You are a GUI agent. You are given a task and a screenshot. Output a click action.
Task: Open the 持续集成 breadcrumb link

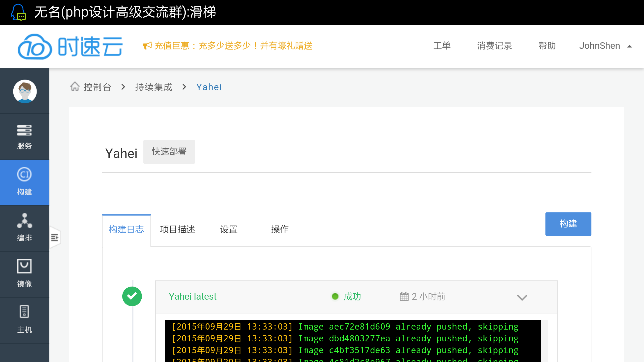pos(154,87)
